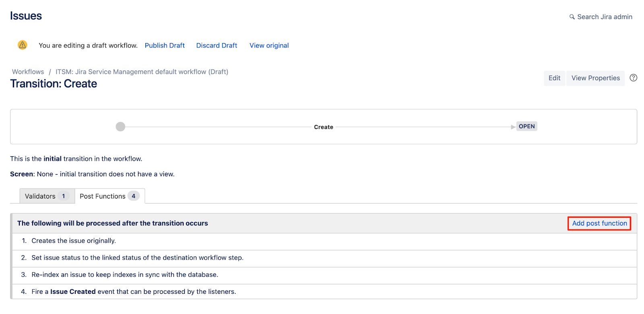Open View Properties for the transition
Screen dimensions: 644x314
(x=596, y=78)
